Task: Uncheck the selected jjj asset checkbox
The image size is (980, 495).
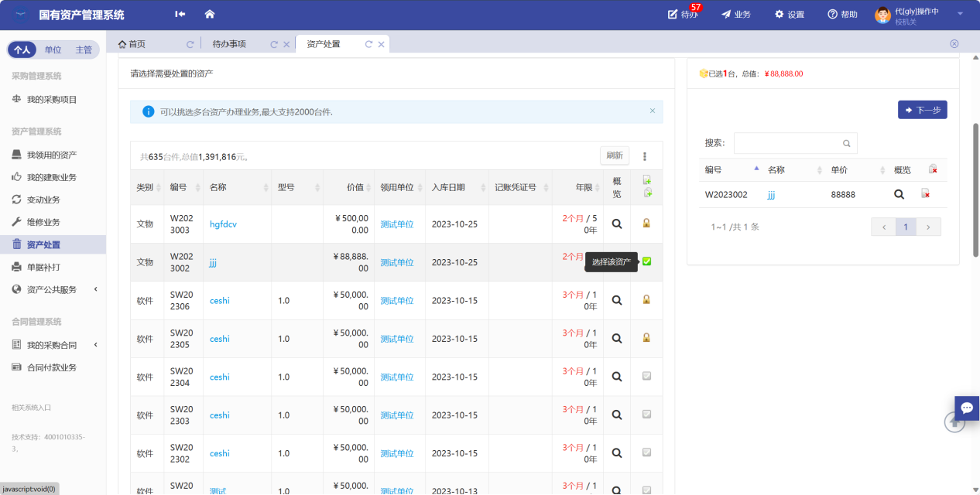Action: pos(647,261)
